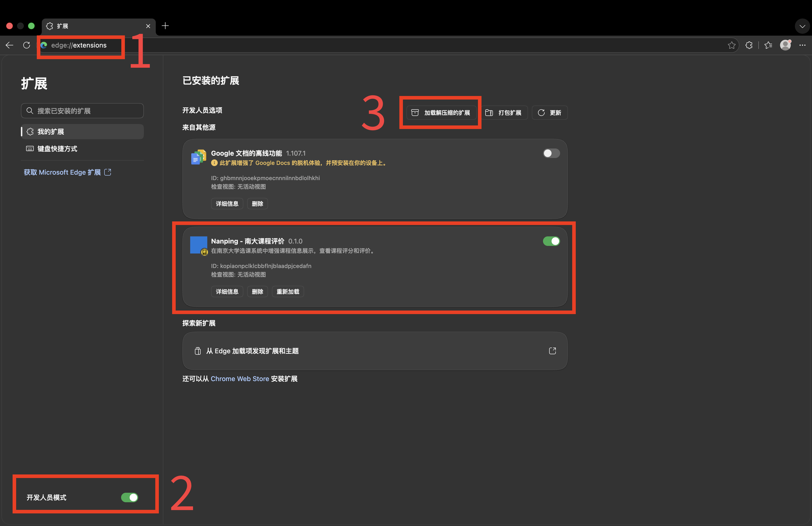This screenshot has width=812, height=526.
Task: Click the external link icon beside 获取 Microsoft Edge 扩展
Action: pyautogui.click(x=108, y=172)
